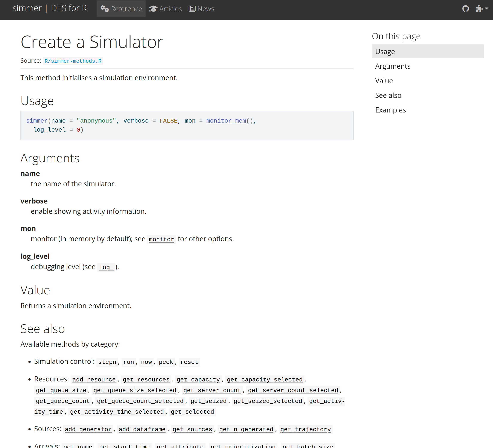Click the News newspaper icon
The width and height of the screenshot is (493, 448).
point(192,9)
